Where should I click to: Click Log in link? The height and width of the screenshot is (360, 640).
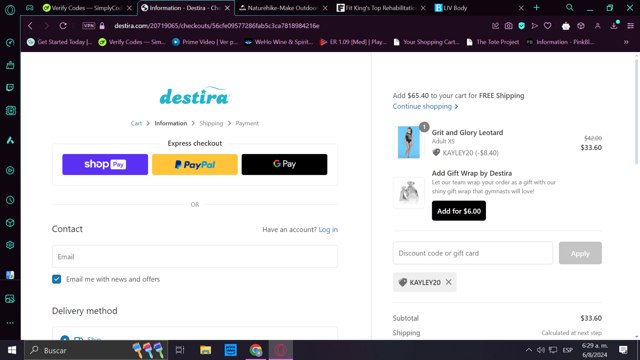click(328, 229)
